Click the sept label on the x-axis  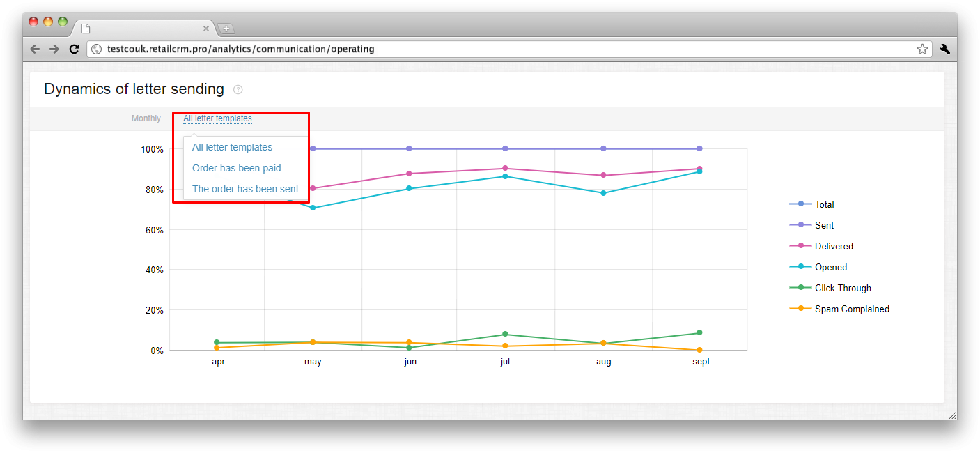[701, 362]
